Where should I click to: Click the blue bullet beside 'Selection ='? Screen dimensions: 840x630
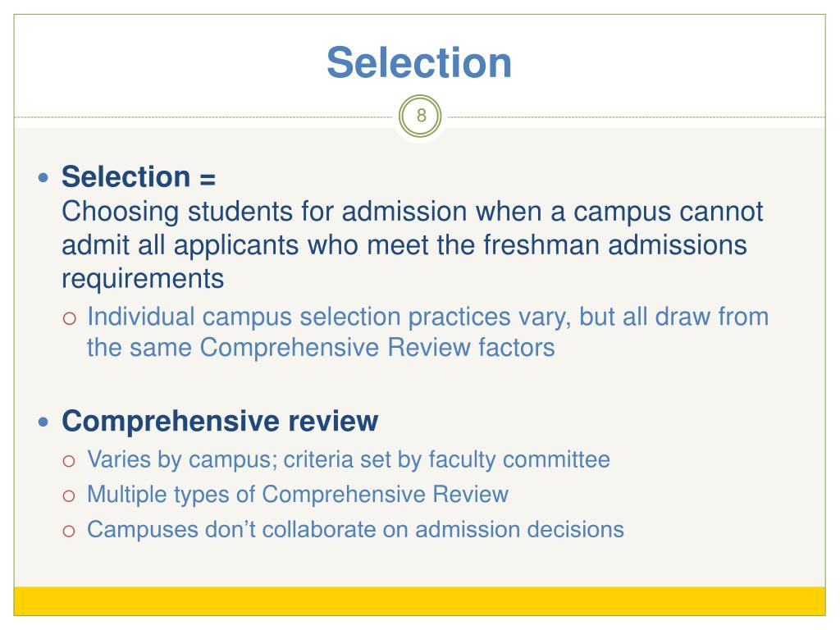(x=43, y=177)
